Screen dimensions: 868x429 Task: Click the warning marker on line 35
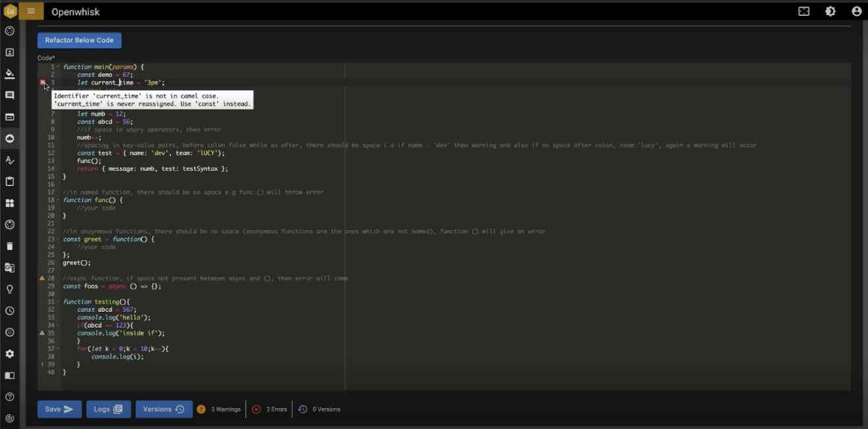pos(42,333)
